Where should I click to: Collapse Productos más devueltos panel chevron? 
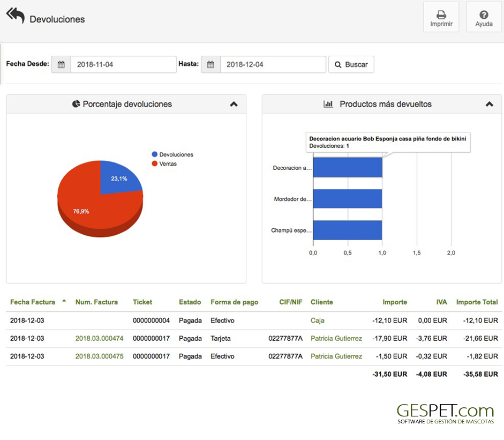489,104
